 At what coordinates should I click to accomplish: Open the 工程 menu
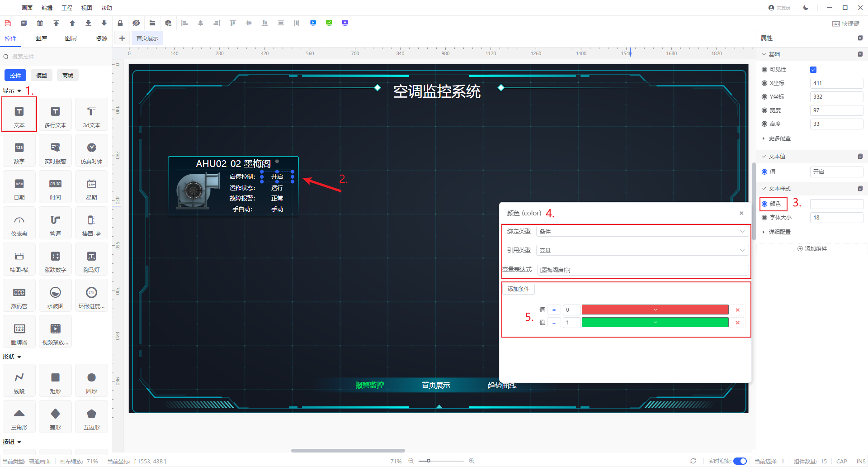click(x=67, y=8)
